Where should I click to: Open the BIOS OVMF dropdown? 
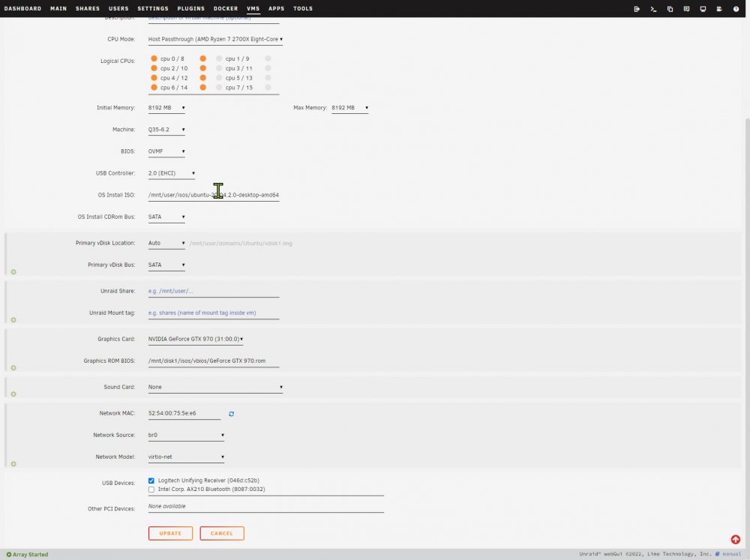point(166,151)
